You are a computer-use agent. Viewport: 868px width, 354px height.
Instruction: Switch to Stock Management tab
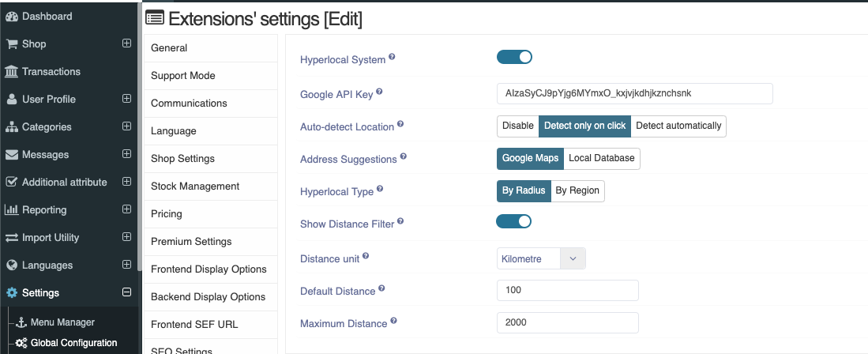210,186
